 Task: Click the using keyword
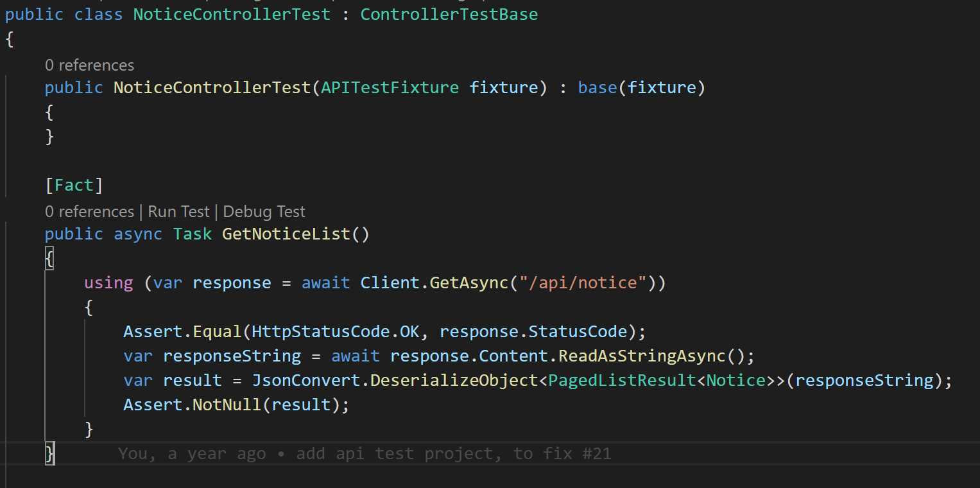pyautogui.click(x=108, y=283)
